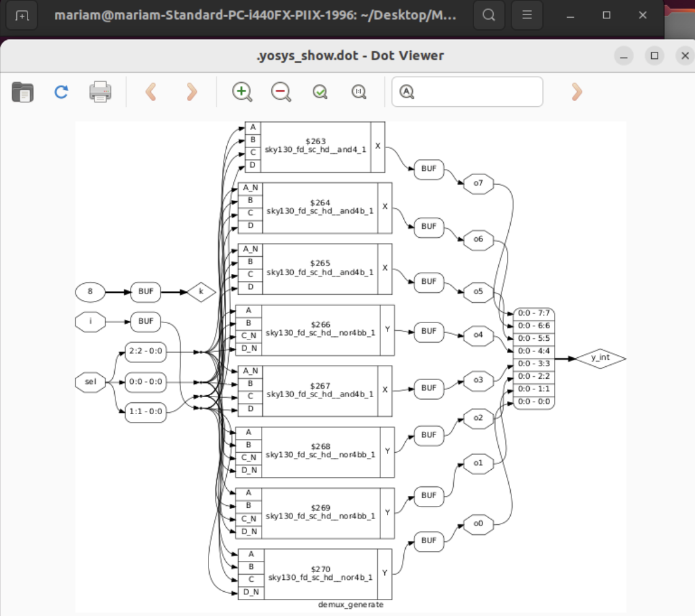The width and height of the screenshot is (695, 616).
Task: Go to the previous page
Action: coord(150,92)
